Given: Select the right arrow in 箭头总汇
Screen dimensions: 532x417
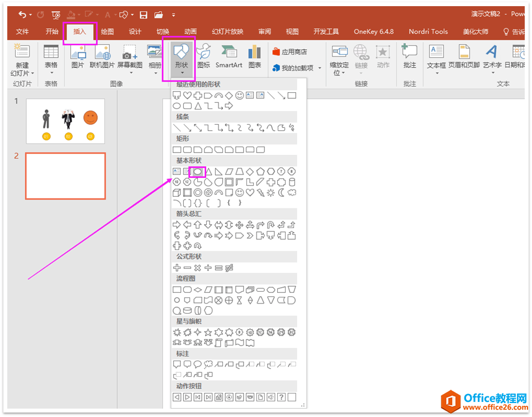Looking at the screenshot, I should (177, 225).
